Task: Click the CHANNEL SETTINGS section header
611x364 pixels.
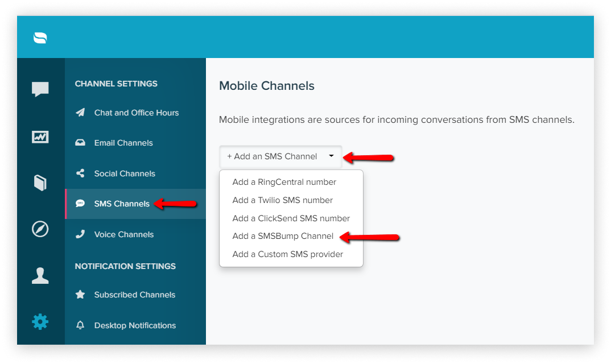Action: click(x=116, y=84)
